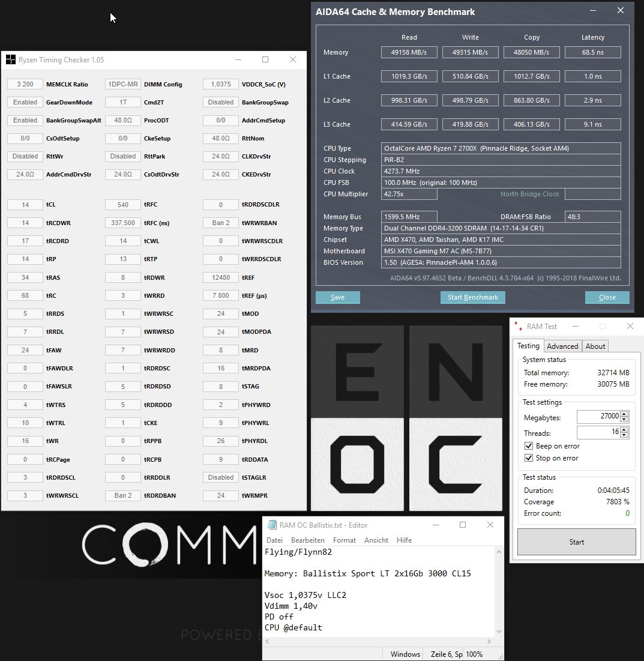Minimize the Ryzen Timing Checker window
644x661 pixels.
[238, 60]
